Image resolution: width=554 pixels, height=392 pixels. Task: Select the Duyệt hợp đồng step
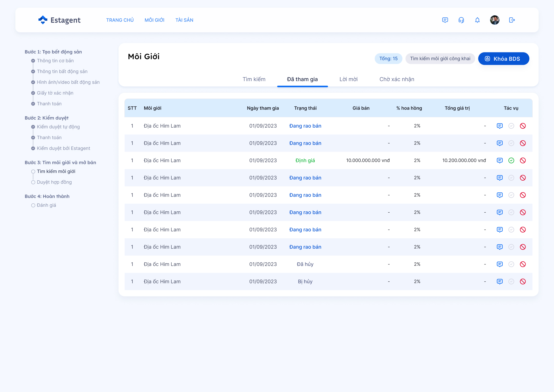pos(54,182)
